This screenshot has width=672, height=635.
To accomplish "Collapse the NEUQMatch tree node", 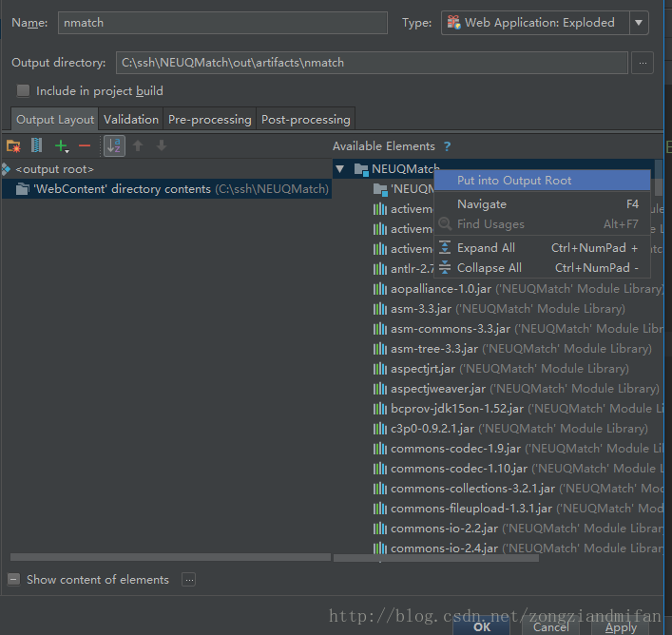I will coord(340,169).
